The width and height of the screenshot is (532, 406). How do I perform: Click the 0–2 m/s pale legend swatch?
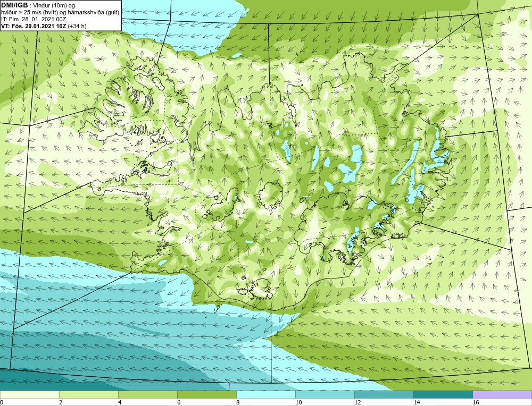29,394
